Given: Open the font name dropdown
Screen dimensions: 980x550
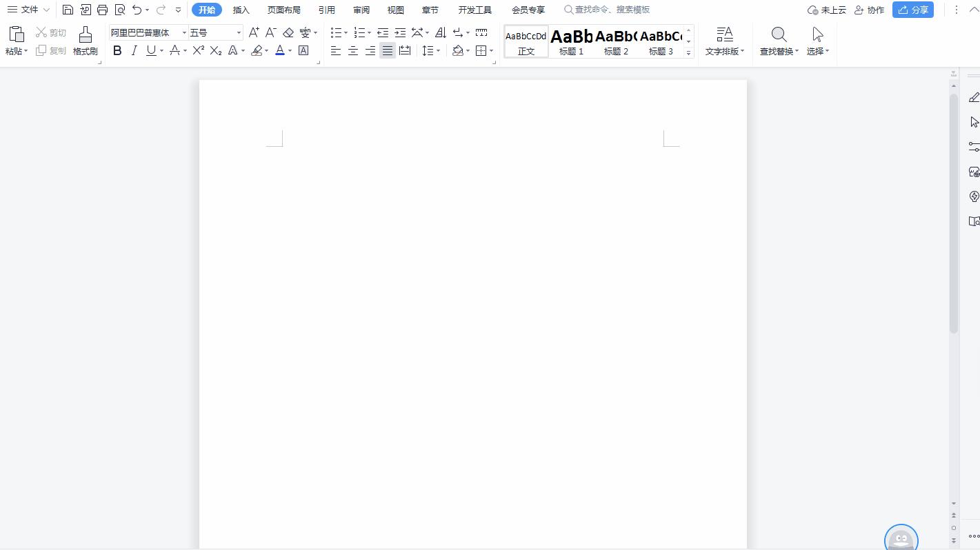Looking at the screenshot, I should point(184,32).
